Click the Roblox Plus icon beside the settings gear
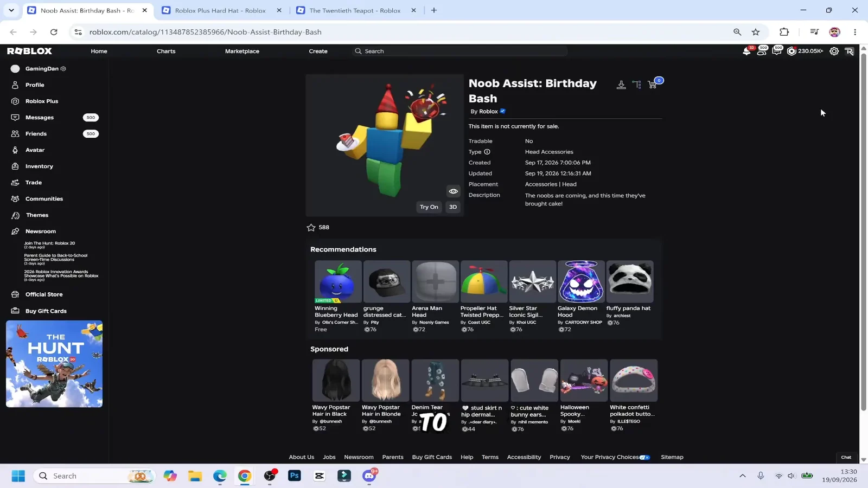Image resolution: width=868 pixels, height=488 pixels. [x=849, y=51]
